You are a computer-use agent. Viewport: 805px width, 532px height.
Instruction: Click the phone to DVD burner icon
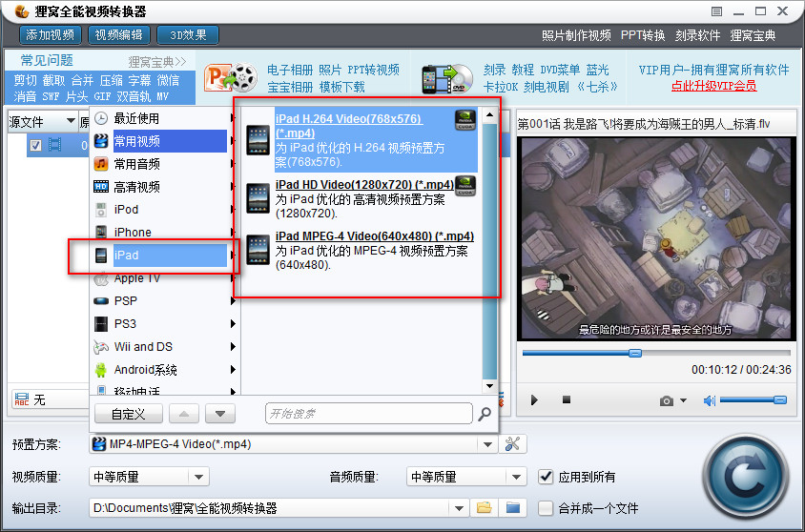[x=446, y=78]
